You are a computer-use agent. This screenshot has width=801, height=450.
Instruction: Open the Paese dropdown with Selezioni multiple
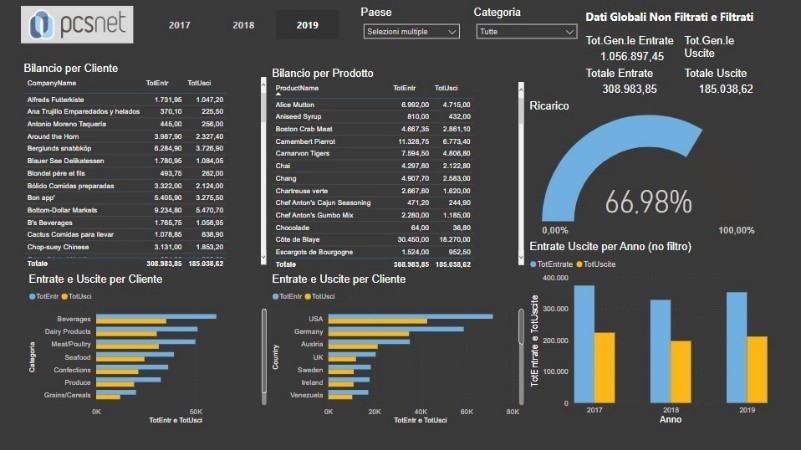click(411, 32)
